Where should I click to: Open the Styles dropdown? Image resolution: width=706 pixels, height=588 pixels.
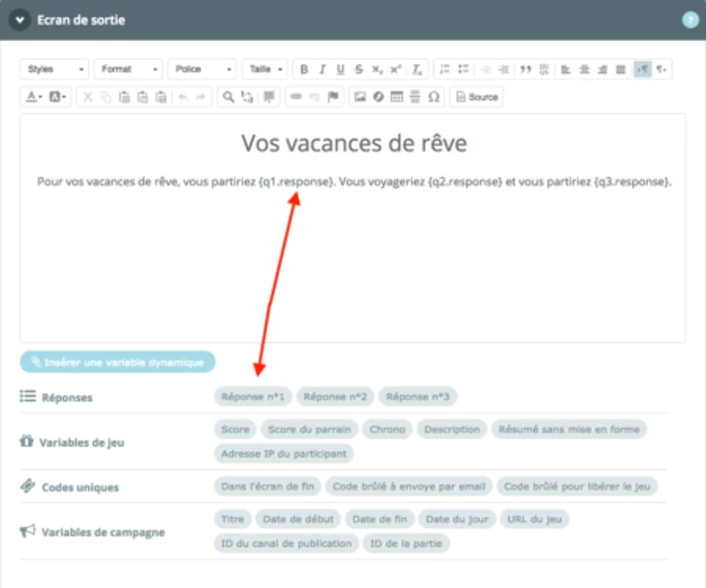(55, 70)
